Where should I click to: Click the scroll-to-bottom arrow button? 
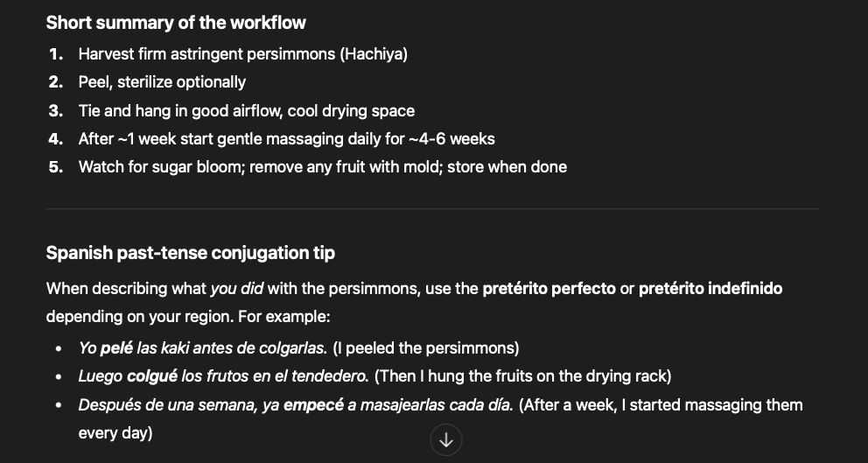(446, 440)
